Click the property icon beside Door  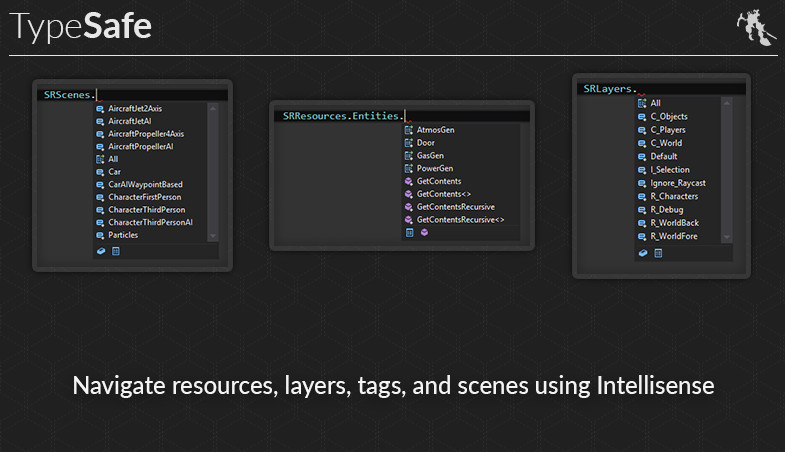409,143
